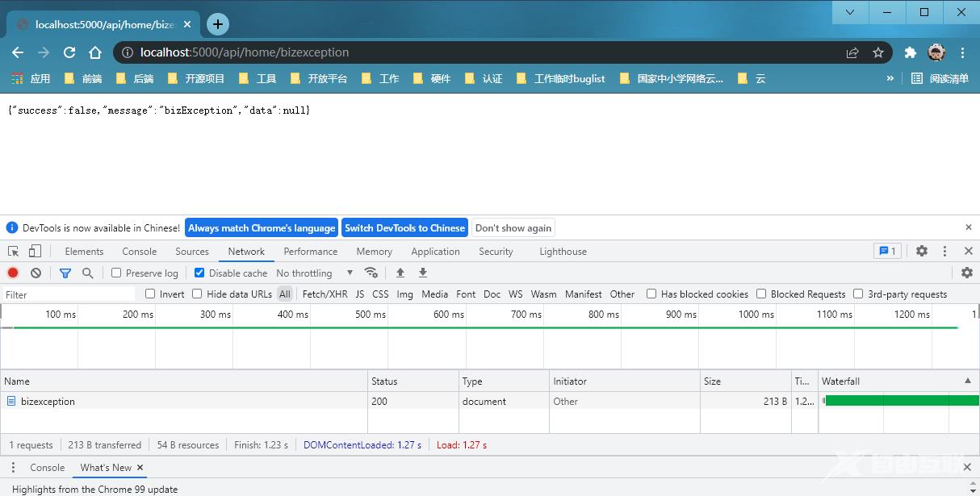Switch to the Console tab
This screenshot has height=496, width=980.
pyautogui.click(x=140, y=252)
